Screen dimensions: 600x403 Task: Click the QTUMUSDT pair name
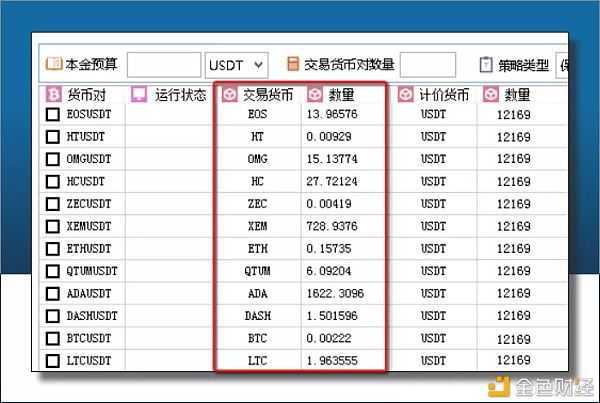tap(92, 271)
